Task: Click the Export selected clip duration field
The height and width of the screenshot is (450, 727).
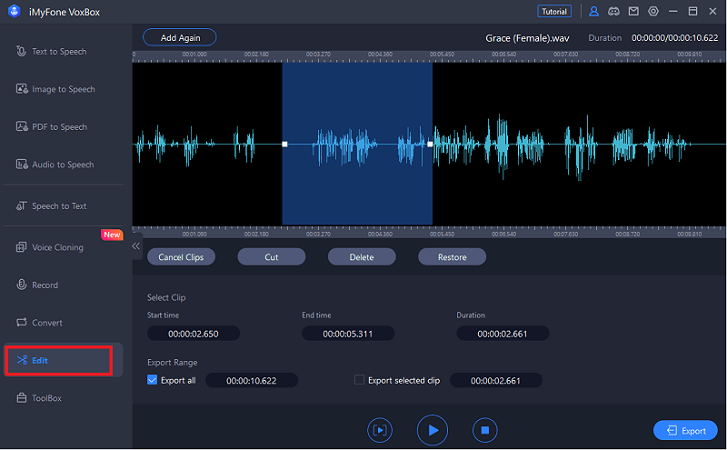Action: point(496,380)
